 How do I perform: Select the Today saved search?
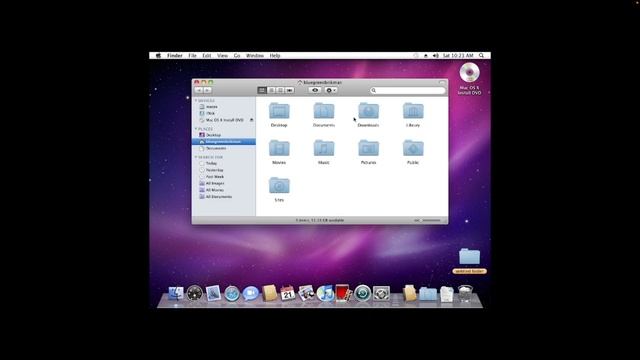(x=224, y=163)
